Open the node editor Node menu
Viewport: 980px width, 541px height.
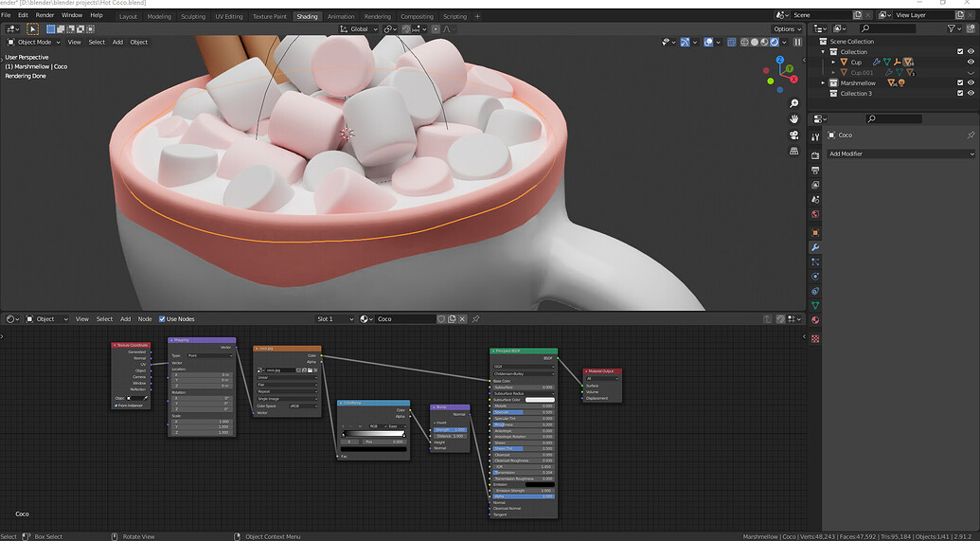coord(145,319)
